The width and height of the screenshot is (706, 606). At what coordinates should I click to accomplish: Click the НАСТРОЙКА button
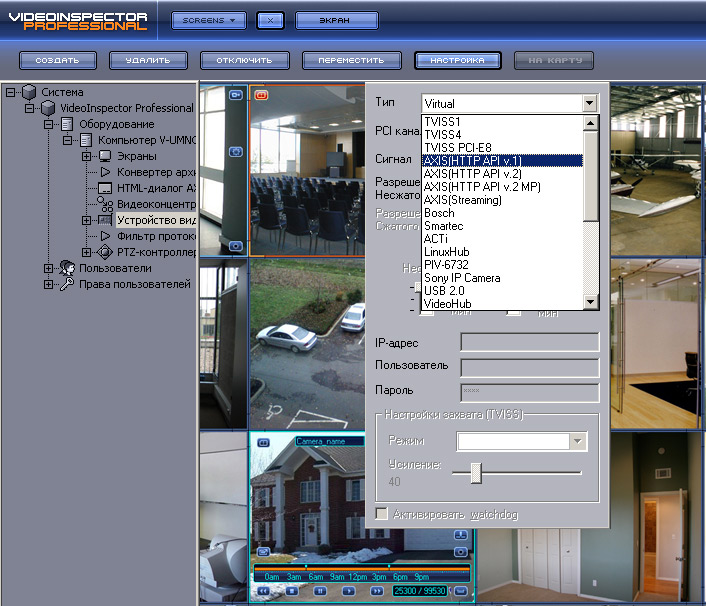[x=457, y=60]
